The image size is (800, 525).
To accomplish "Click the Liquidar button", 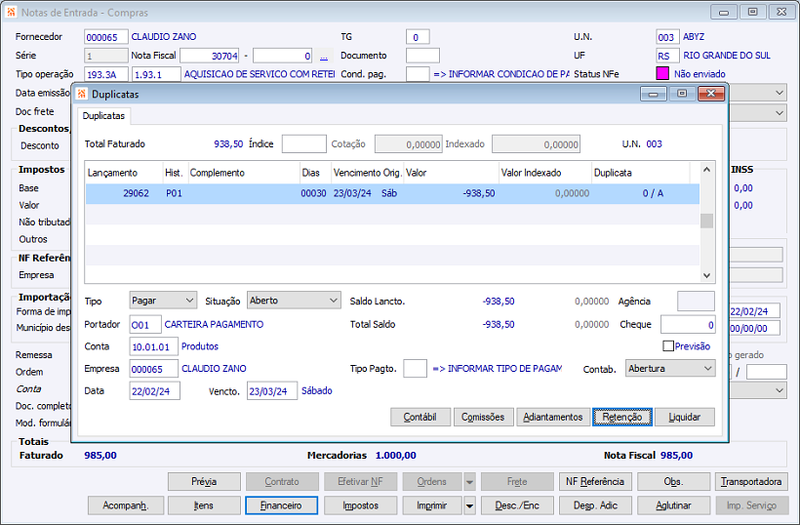I will 685,417.
